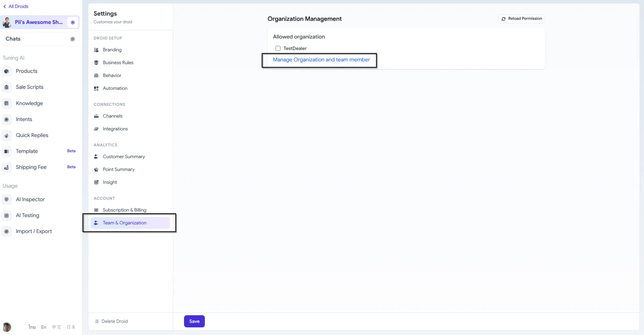Switch to Team & Organization settings
Viewport: 644px width, 335px height.
(x=124, y=223)
